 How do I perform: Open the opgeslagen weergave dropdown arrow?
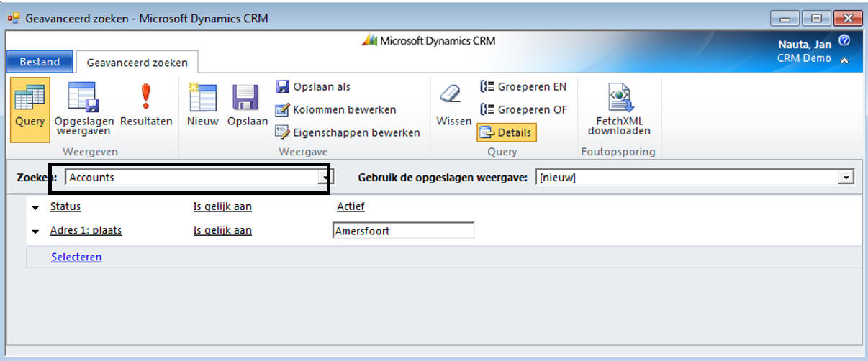(x=847, y=178)
